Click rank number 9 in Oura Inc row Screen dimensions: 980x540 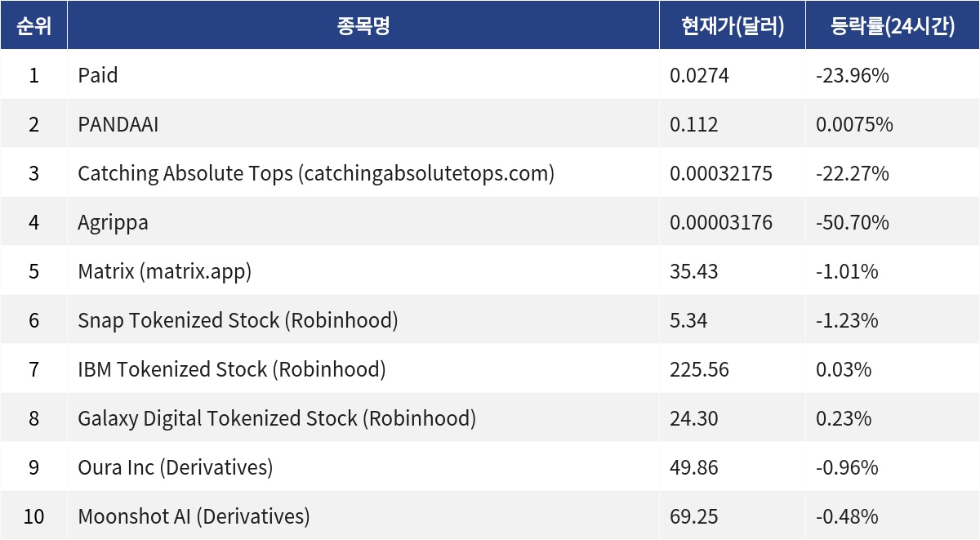click(x=33, y=468)
